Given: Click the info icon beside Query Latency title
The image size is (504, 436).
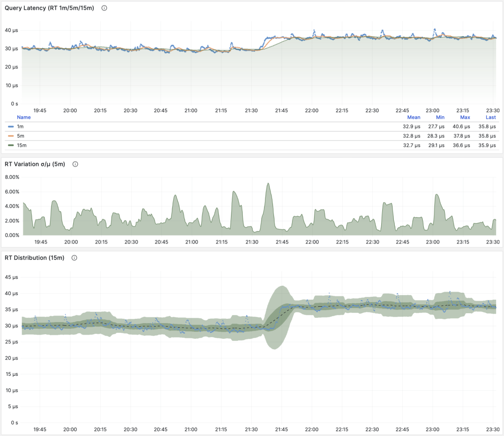Looking at the screenshot, I should (104, 8).
